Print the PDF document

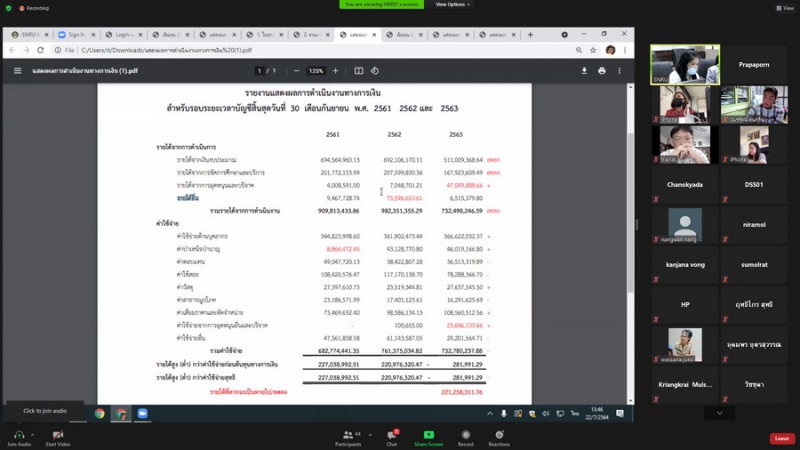click(601, 71)
